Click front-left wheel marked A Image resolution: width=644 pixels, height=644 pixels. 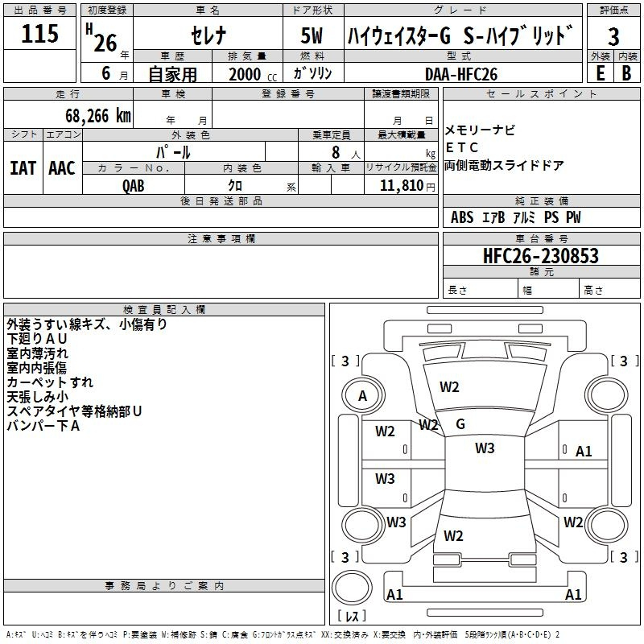point(363,395)
